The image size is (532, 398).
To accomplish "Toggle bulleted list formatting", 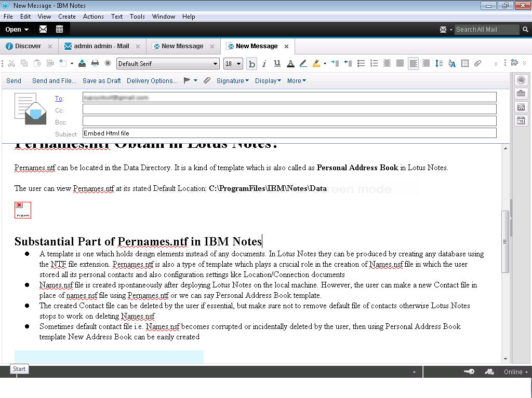I will point(361,63).
